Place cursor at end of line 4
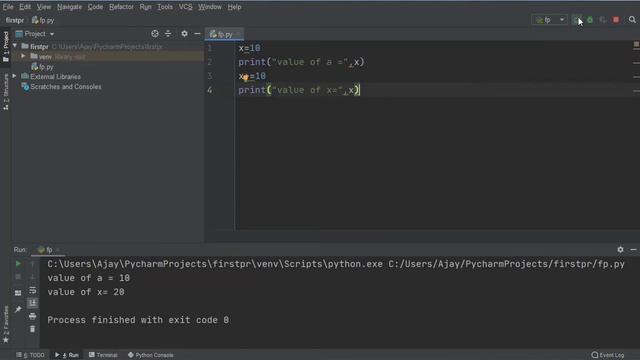 click(x=360, y=90)
